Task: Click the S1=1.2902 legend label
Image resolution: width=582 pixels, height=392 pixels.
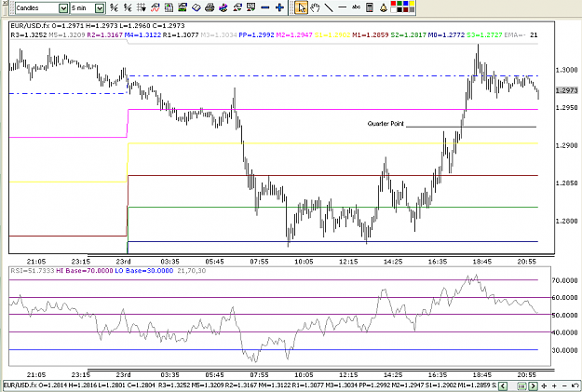Action: [332, 34]
